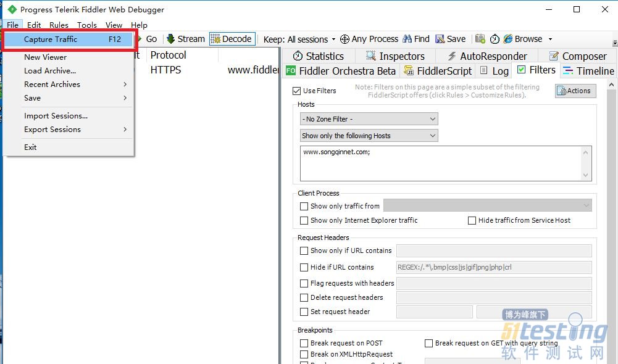Select the Filters tab
Viewport: 618px width, 364px height.
[x=536, y=70]
